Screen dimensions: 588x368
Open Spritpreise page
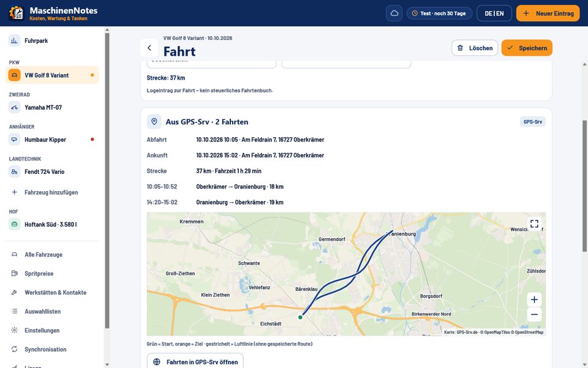click(51, 274)
